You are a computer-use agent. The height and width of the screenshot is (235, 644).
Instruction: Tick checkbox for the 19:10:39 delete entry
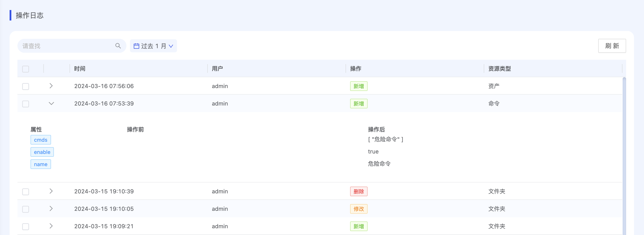point(26,191)
